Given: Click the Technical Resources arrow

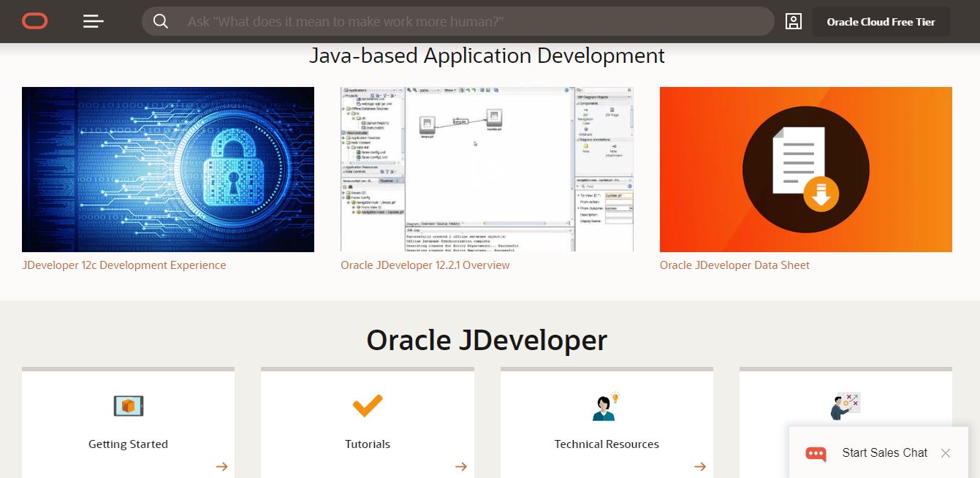Looking at the screenshot, I should pyautogui.click(x=699, y=466).
